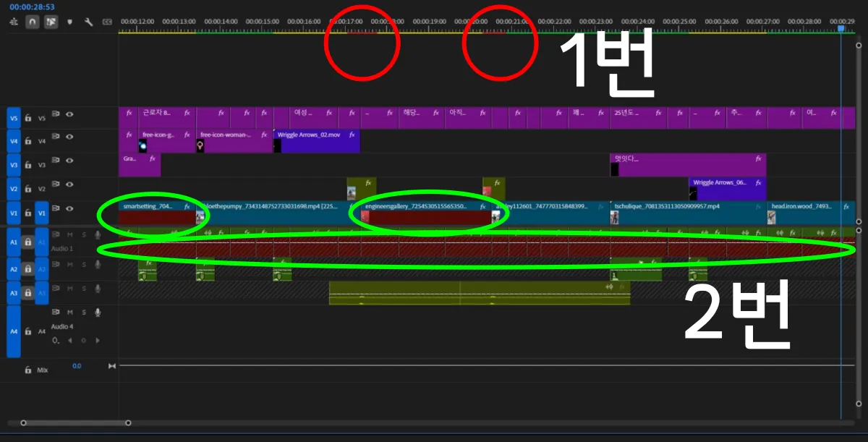Solo the Audio 3 track with its S button

click(84, 289)
